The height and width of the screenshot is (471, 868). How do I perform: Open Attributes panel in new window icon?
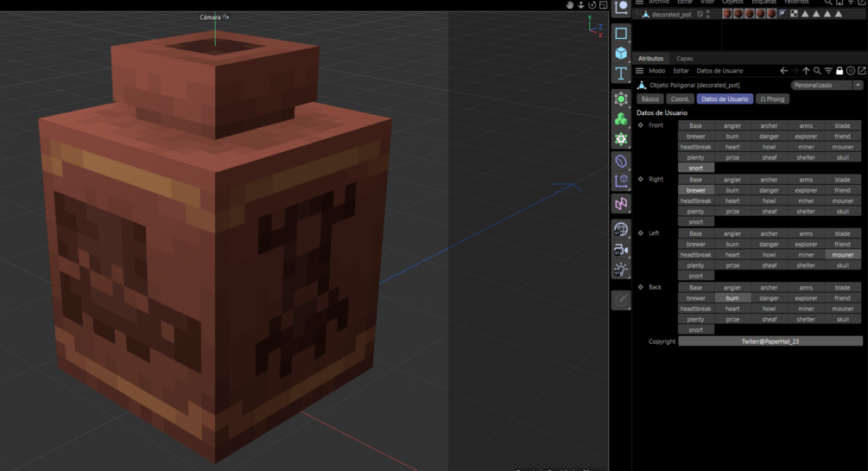pos(862,70)
